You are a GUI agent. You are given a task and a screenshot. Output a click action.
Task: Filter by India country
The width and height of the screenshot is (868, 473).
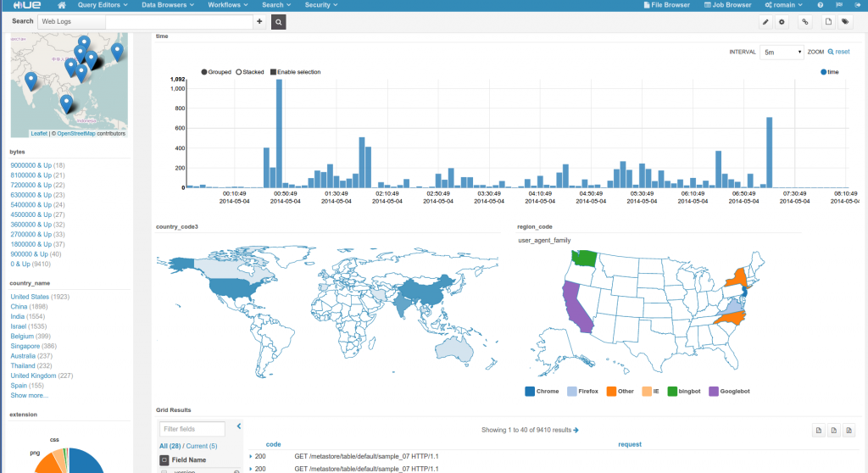click(18, 317)
